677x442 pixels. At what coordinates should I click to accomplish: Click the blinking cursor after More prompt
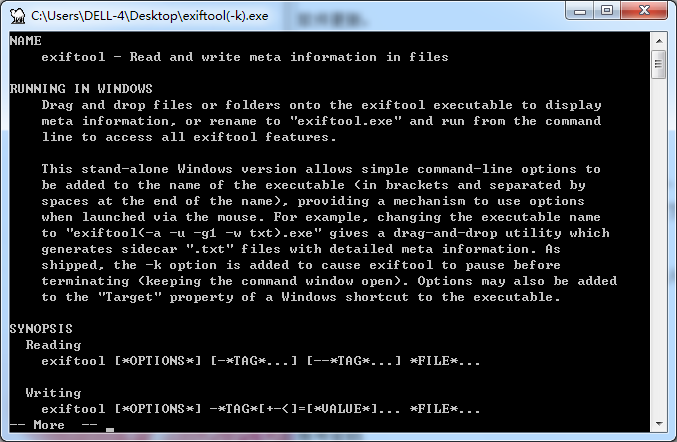click(x=110, y=429)
